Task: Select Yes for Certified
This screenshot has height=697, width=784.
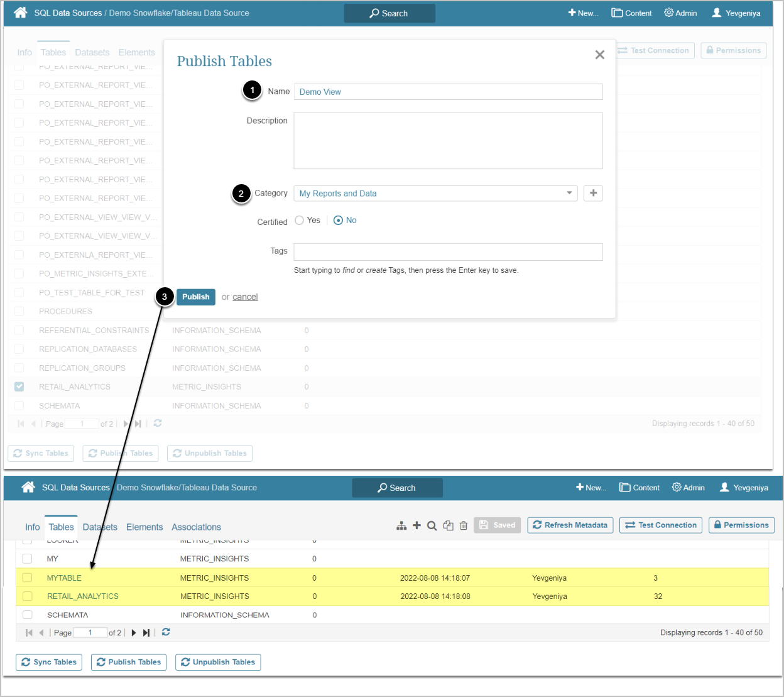Action: coord(300,221)
